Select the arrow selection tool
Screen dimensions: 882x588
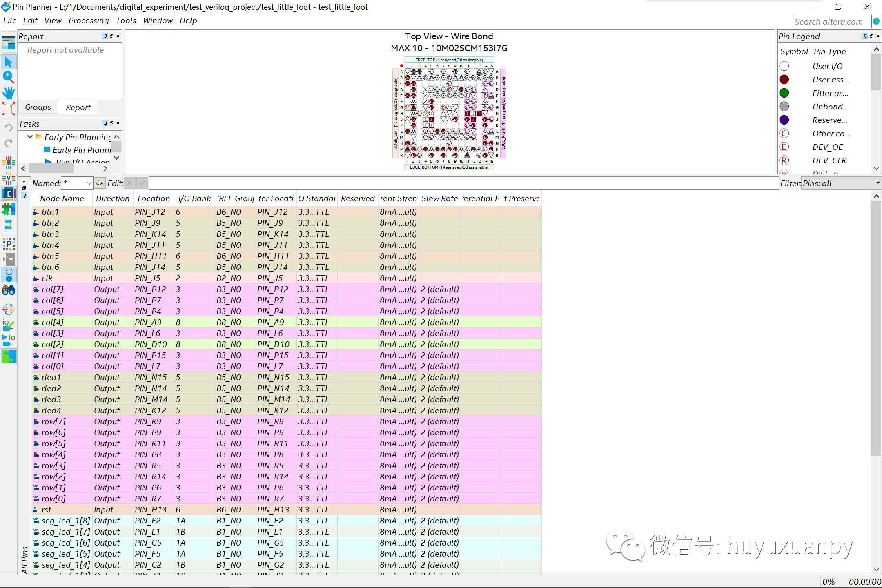(9, 62)
